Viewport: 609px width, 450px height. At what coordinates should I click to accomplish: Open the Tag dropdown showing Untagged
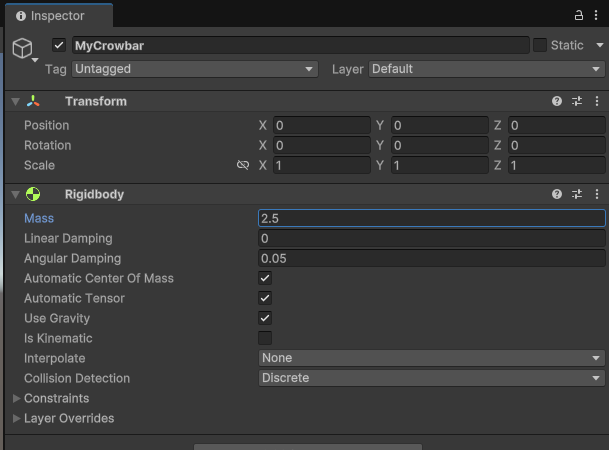[x=195, y=69]
